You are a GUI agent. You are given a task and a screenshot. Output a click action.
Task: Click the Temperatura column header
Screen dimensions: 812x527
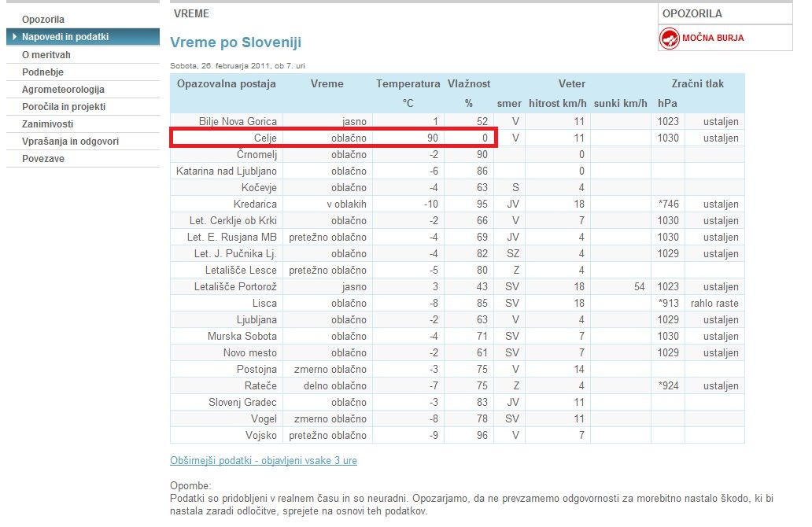[408, 84]
